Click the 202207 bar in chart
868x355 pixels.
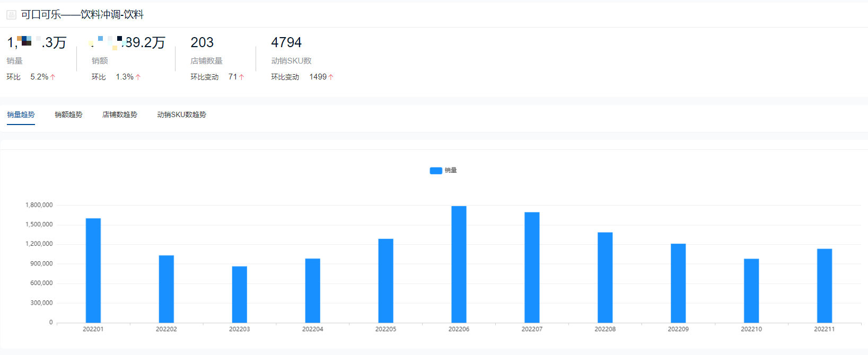[532, 268]
